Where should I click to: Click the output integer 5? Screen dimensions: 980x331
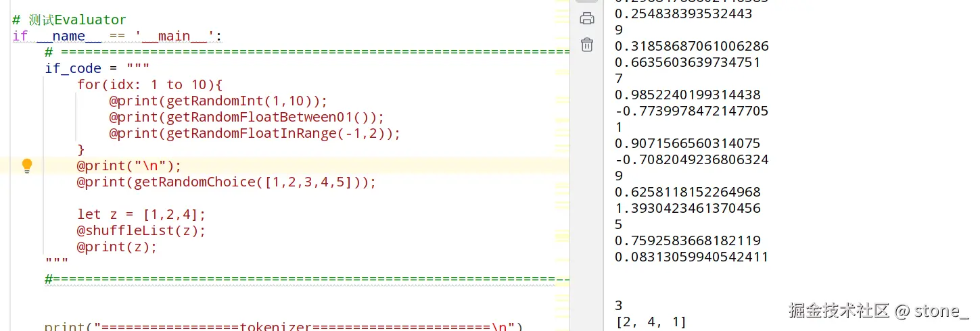pos(619,224)
